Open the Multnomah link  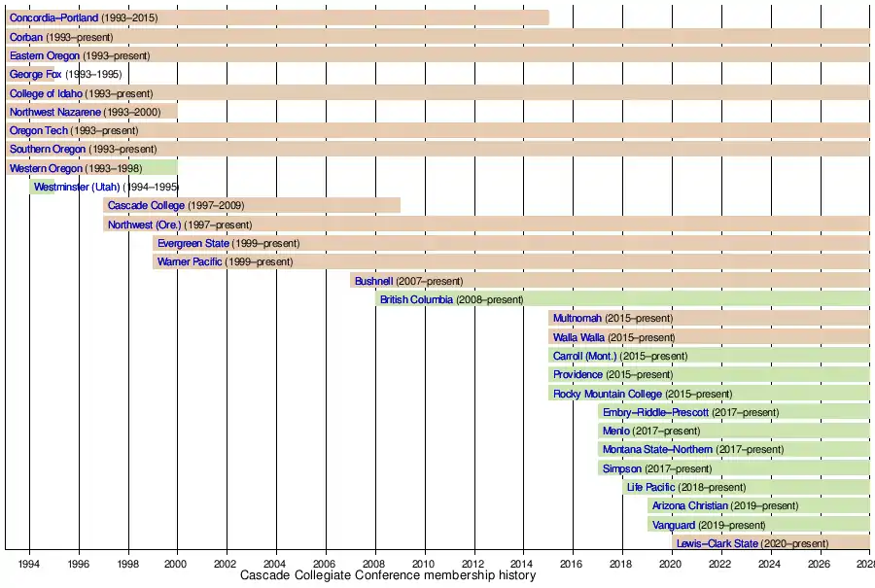pos(577,318)
